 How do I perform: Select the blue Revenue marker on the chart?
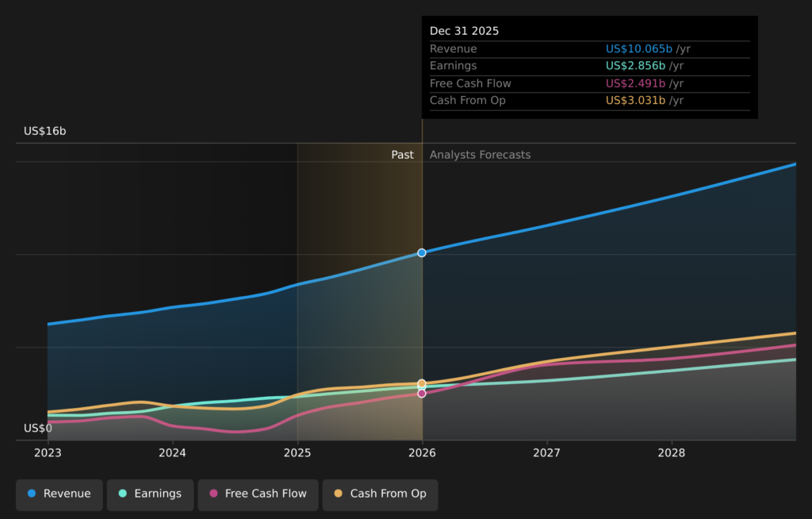(x=421, y=252)
